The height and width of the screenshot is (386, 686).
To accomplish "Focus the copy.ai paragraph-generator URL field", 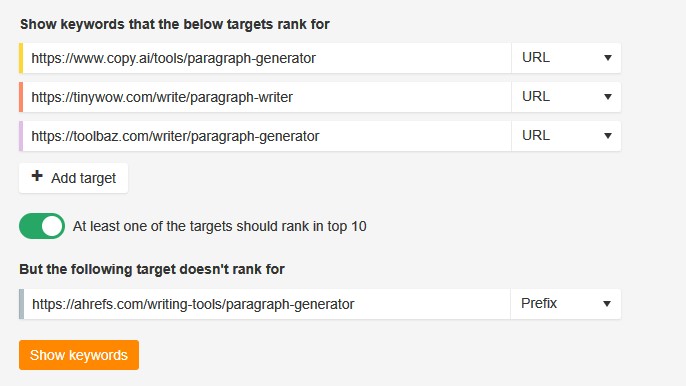I will coord(267,58).
